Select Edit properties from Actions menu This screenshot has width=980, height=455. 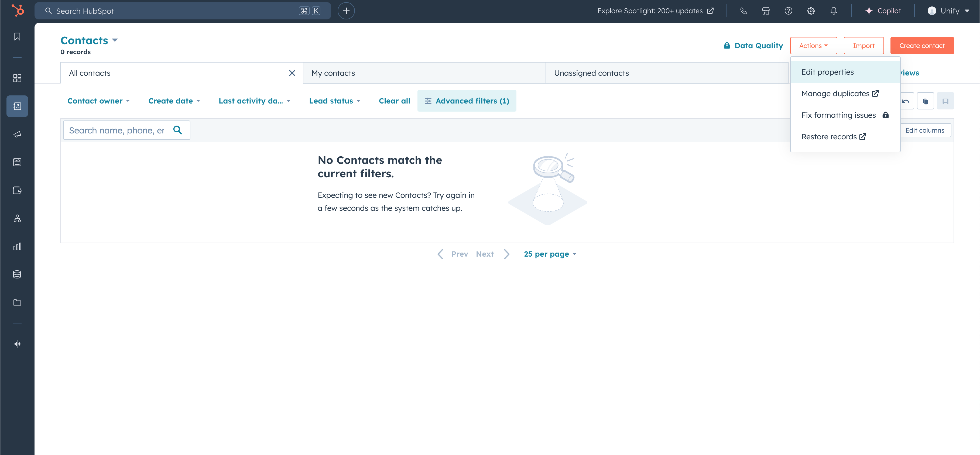tap(827, 72)
